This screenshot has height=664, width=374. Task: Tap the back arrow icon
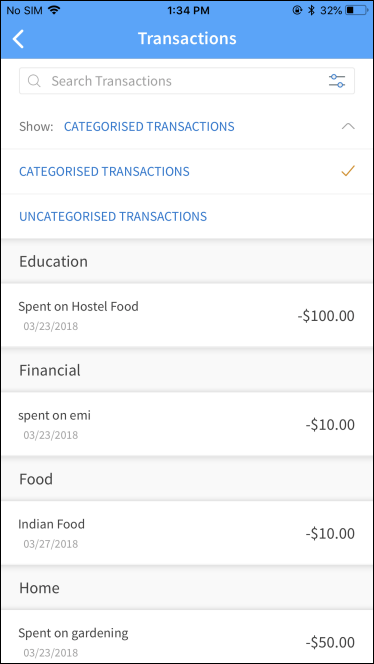coord(18,39)
